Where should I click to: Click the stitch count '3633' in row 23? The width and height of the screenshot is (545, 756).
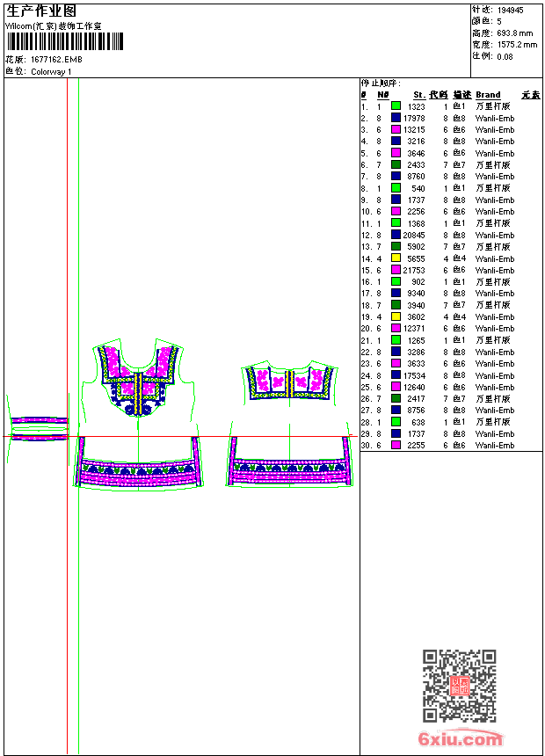[416, 364]
